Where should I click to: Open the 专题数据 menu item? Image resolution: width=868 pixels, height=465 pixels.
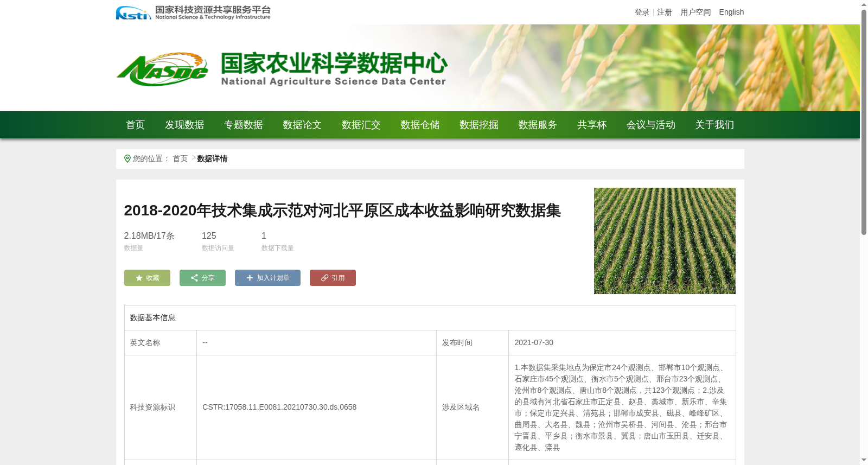pos(244,125)
